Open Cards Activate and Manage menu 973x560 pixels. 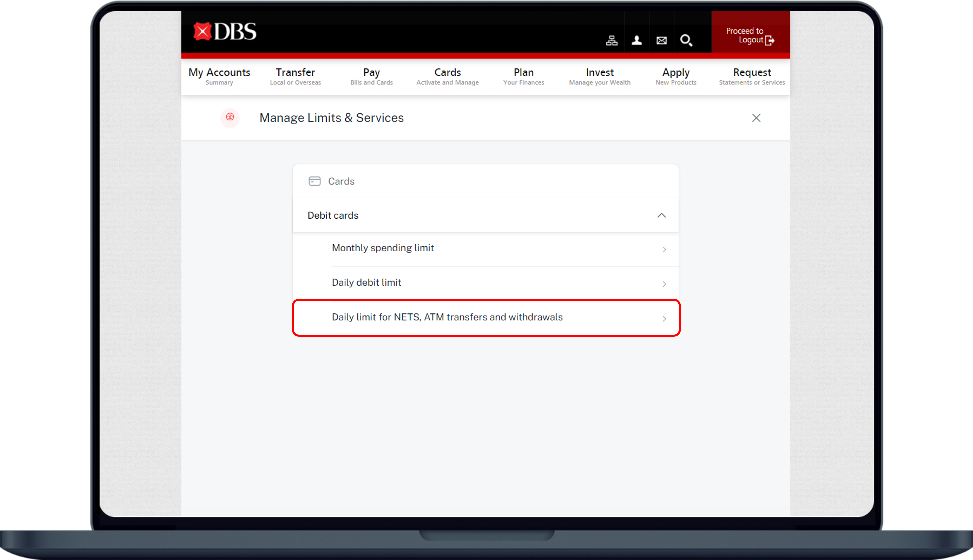click(447, 76)
